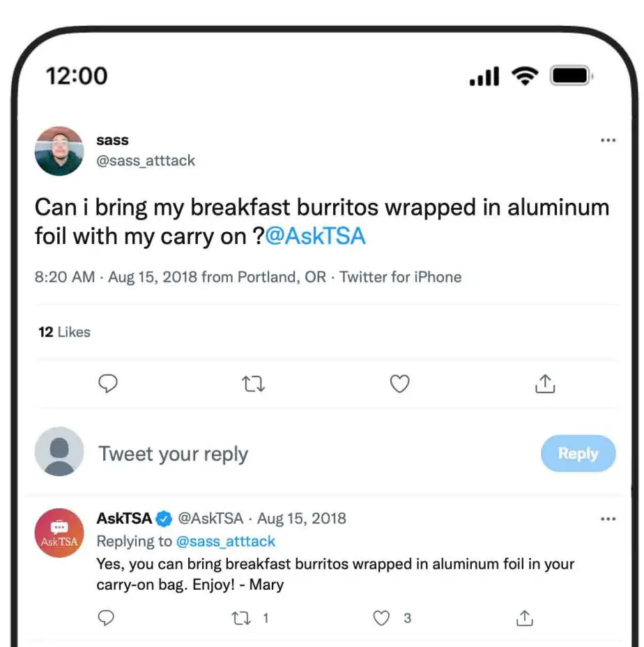Open the AskTSA profile avatar

(x=59, y=533)
